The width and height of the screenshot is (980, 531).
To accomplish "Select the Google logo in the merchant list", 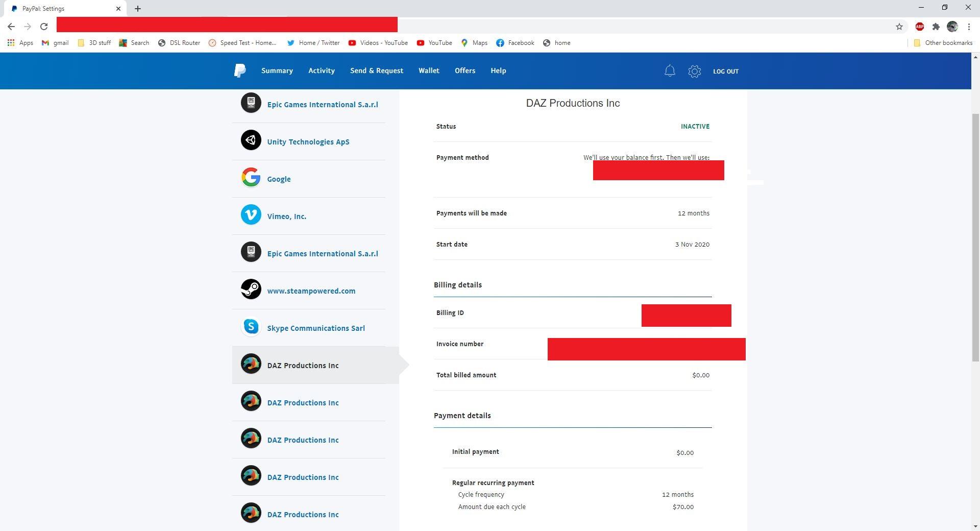I will [251, 177].
